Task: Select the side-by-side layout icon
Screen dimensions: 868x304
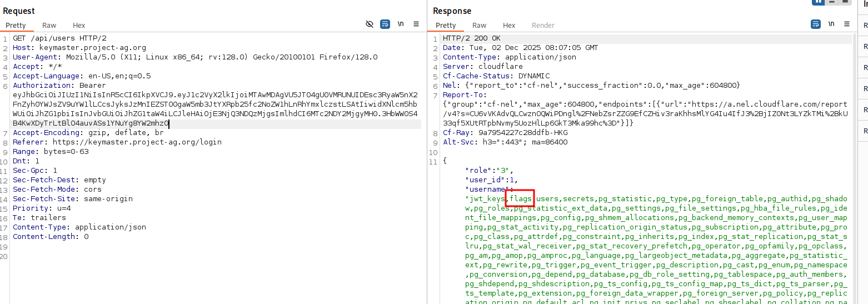Action: 818,2
